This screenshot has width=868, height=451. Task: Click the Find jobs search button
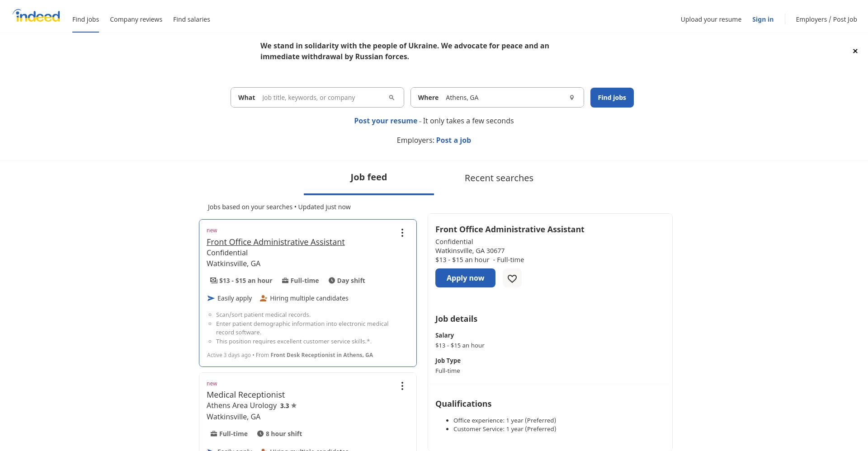coord(612,98)
